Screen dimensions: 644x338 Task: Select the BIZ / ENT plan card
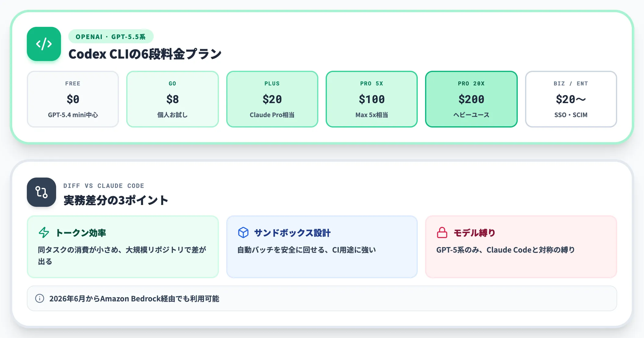[571, 99]
